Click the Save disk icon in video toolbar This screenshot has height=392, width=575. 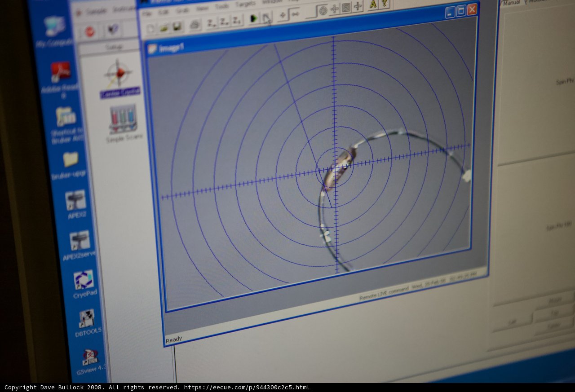(x=177, y=26)
